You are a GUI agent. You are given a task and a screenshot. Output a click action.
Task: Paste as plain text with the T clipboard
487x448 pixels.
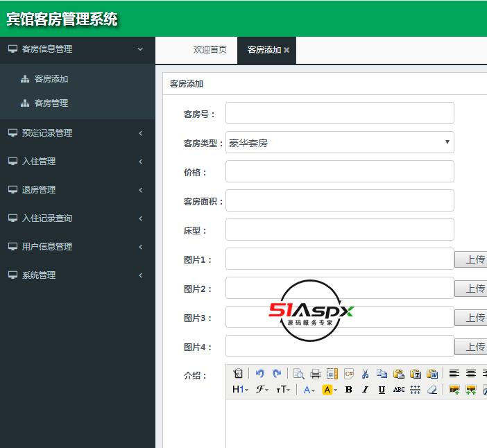416,374
